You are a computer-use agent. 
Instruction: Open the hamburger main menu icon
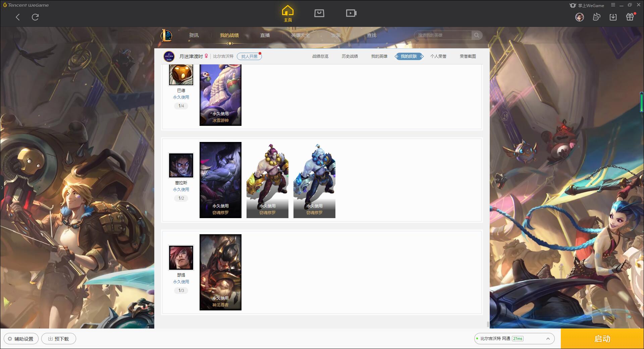[613, 5]
